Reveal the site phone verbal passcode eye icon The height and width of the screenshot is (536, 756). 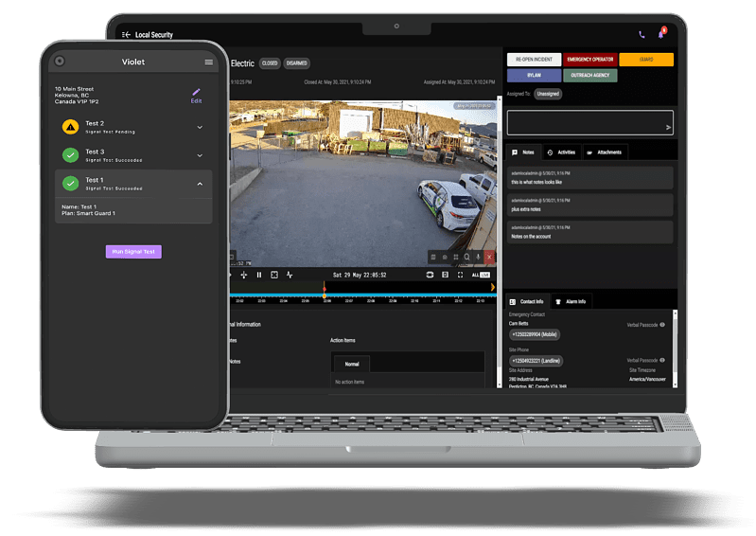(x=662, y=360)
